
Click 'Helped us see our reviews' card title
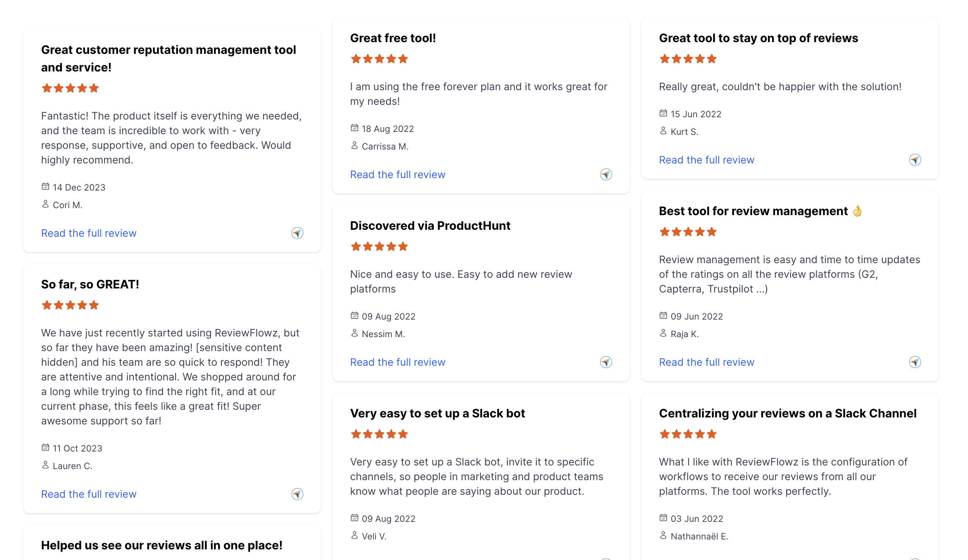coord(162,545)
